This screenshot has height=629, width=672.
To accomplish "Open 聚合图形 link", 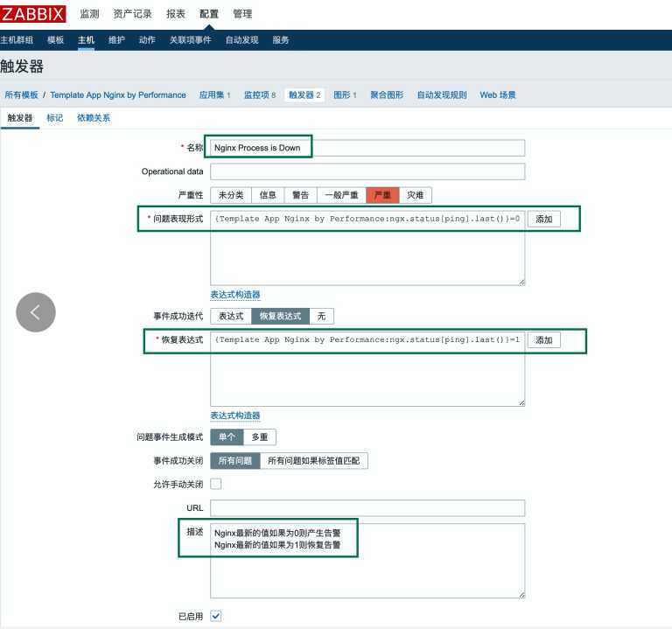I will click(387, 94).
